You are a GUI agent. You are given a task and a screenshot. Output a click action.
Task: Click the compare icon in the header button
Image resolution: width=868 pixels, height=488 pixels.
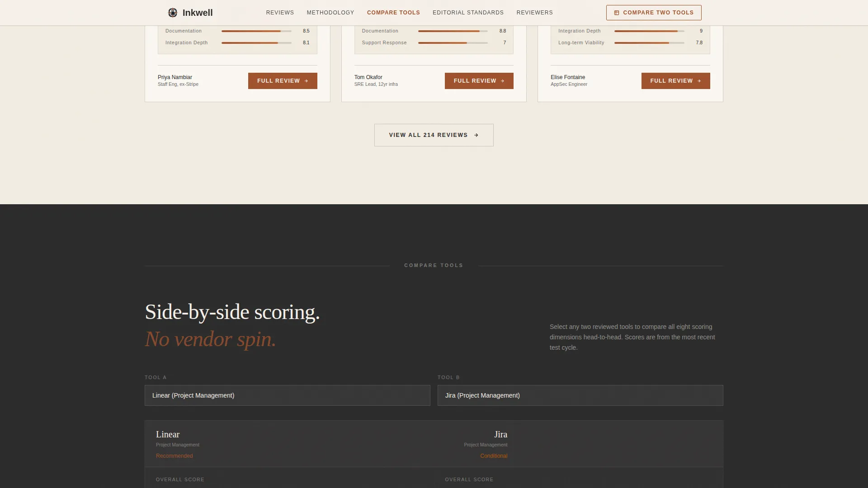tap(617, 13)
